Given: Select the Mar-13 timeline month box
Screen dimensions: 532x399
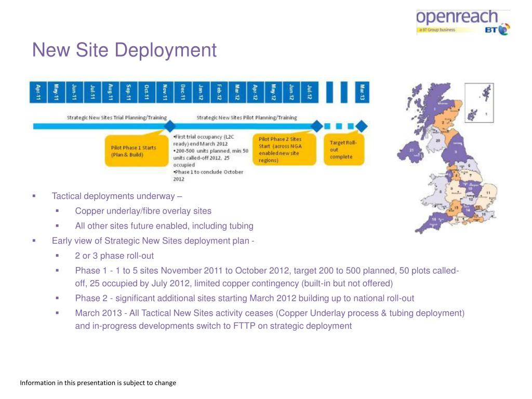Looking at the screenshot, I should (362, 92).
